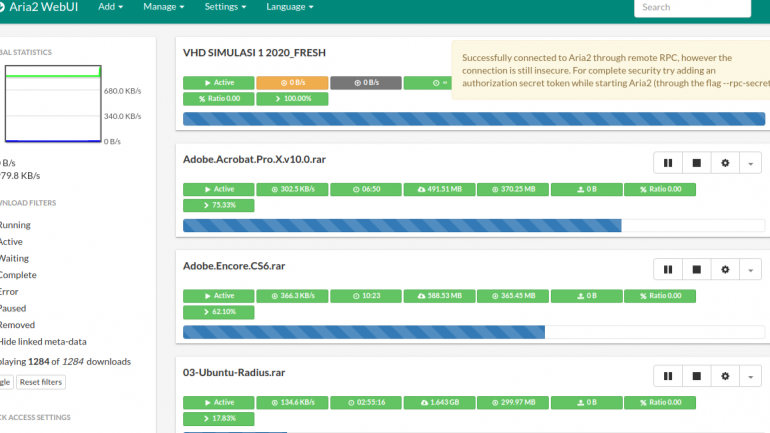
Task: Expand more options for Adobe.Encore.CS6.rar
Action: [750, 270]
